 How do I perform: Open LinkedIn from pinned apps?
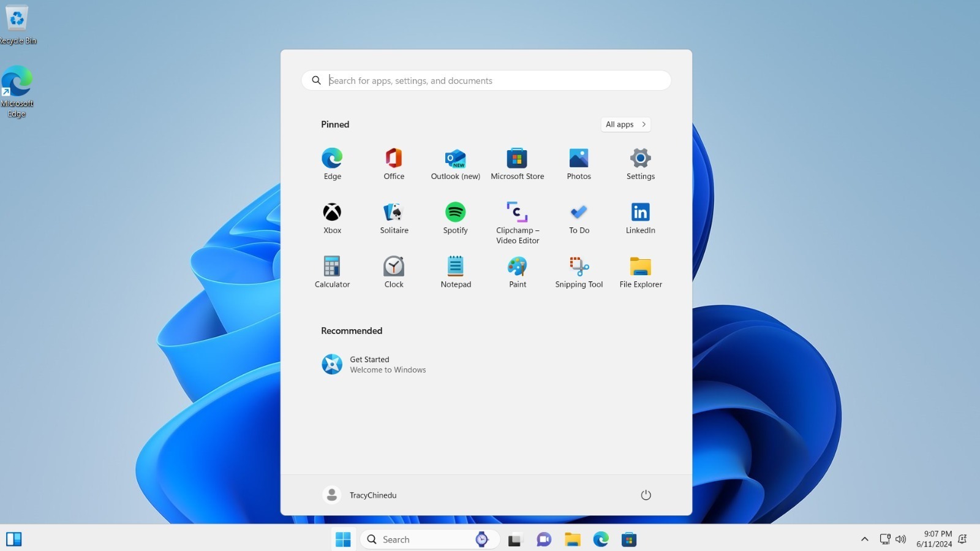[x=641, y=218]
